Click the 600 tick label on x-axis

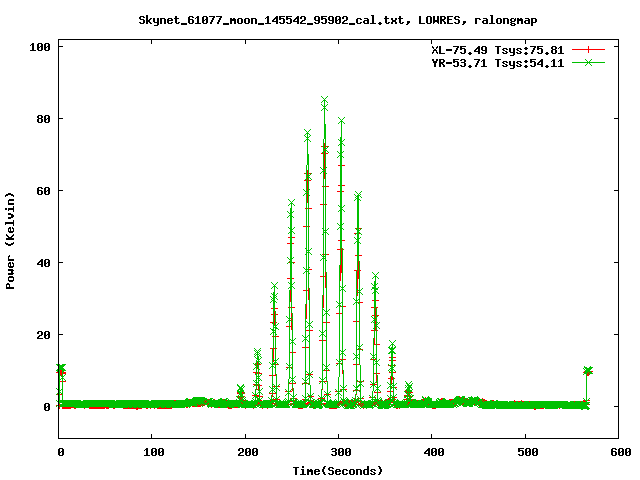coord(618,453)
